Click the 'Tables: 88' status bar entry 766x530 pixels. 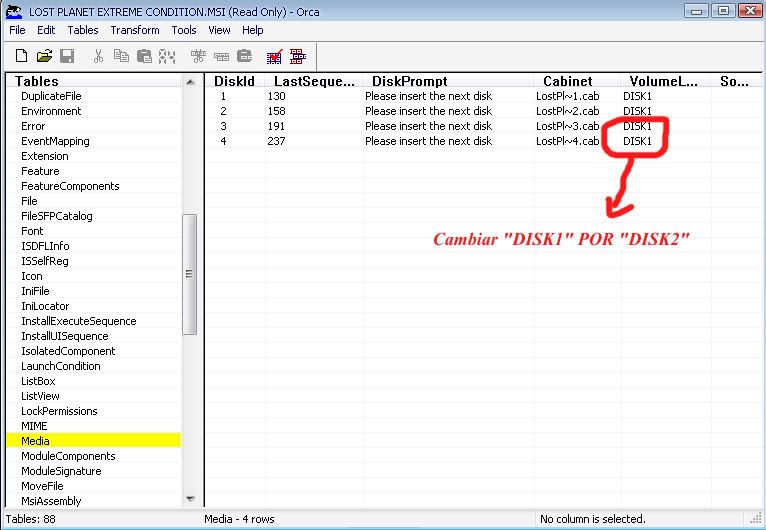click(x=31, y=519)
